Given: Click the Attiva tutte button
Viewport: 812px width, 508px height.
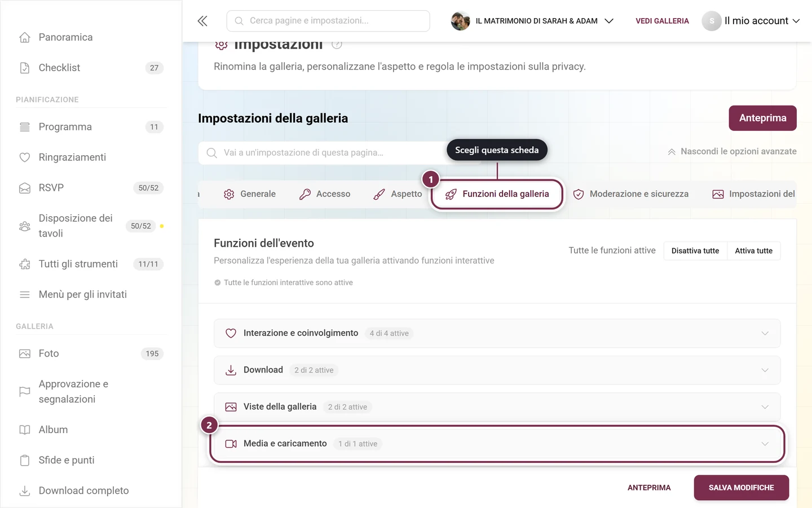Looking at the screenshot, I should (754, 251).
